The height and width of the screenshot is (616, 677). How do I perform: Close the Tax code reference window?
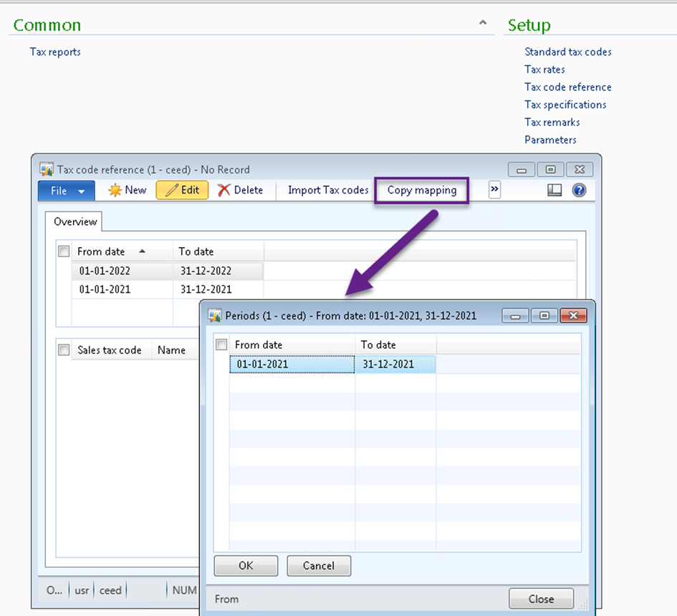580,170
